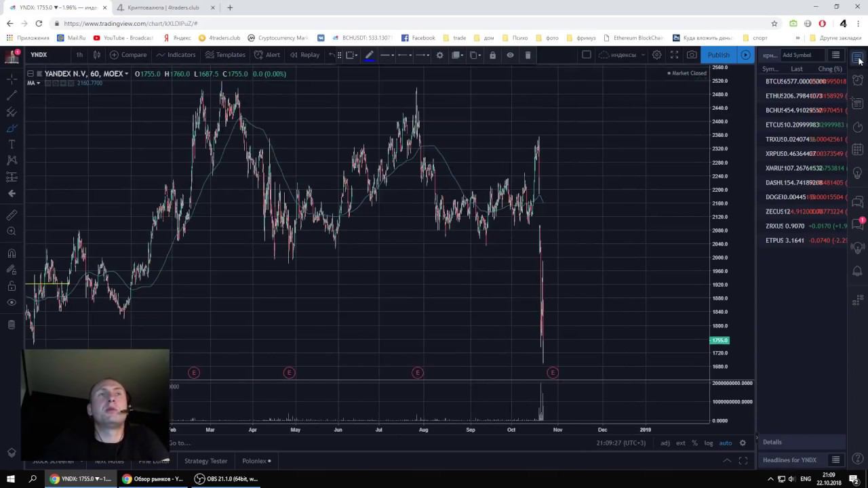Open the drawing visual order layers dropdown
This screenshot has height=488, width=868.
tap(458, 55)
